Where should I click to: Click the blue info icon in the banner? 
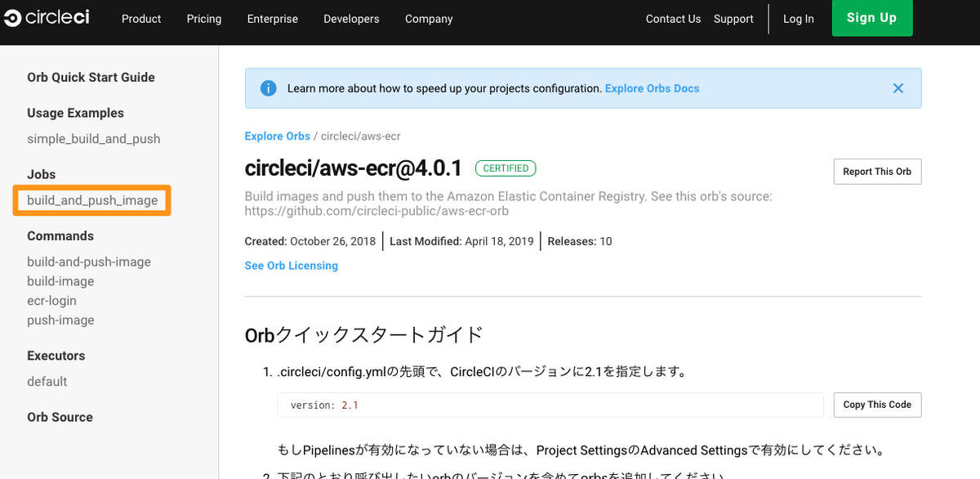tap(269, 87)
